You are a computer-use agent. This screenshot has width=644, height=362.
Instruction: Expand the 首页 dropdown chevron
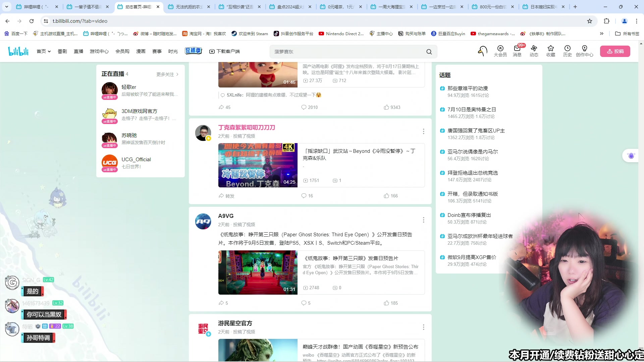[x=49, y=51]
